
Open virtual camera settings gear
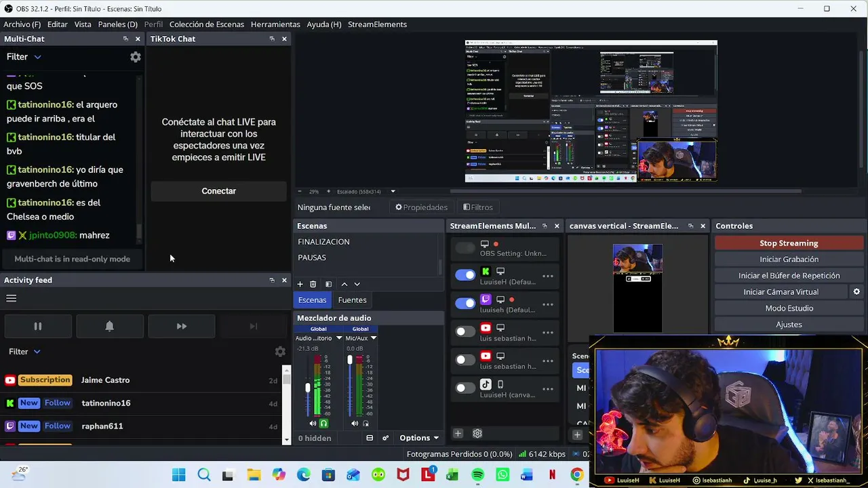click(856, 291)
